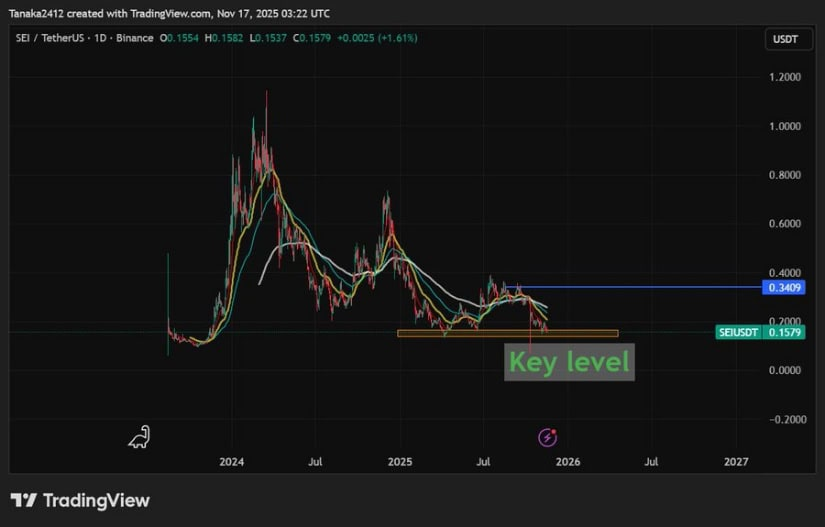This screenshot has width=825, height=527.
Task: Click the purple lightning event icon
Action: tap(547, 437)
